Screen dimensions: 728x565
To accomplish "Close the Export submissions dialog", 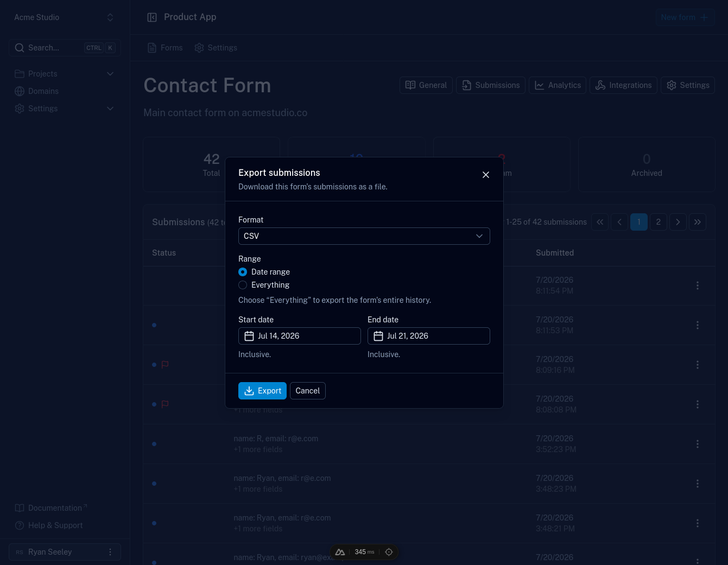I will click(486, 175).
